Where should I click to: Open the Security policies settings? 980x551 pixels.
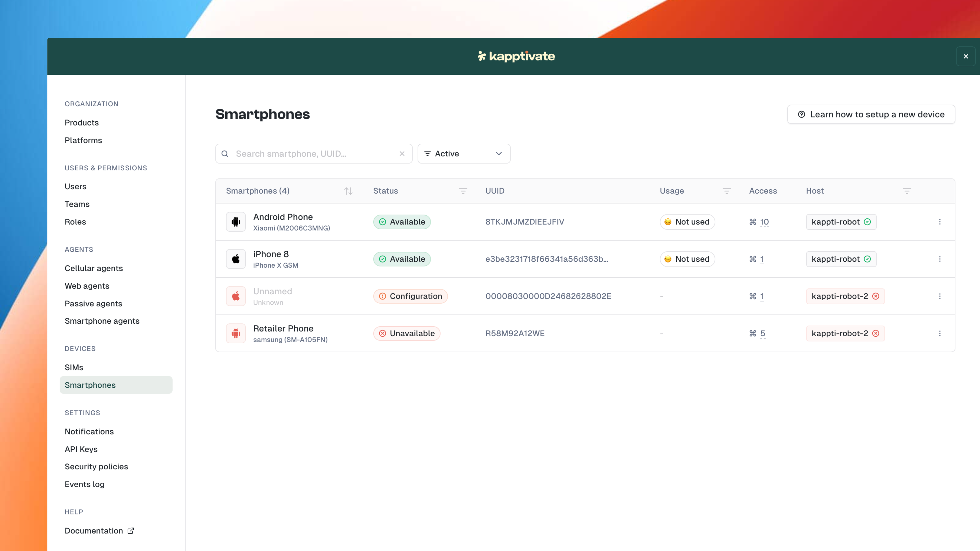point(96,467)
